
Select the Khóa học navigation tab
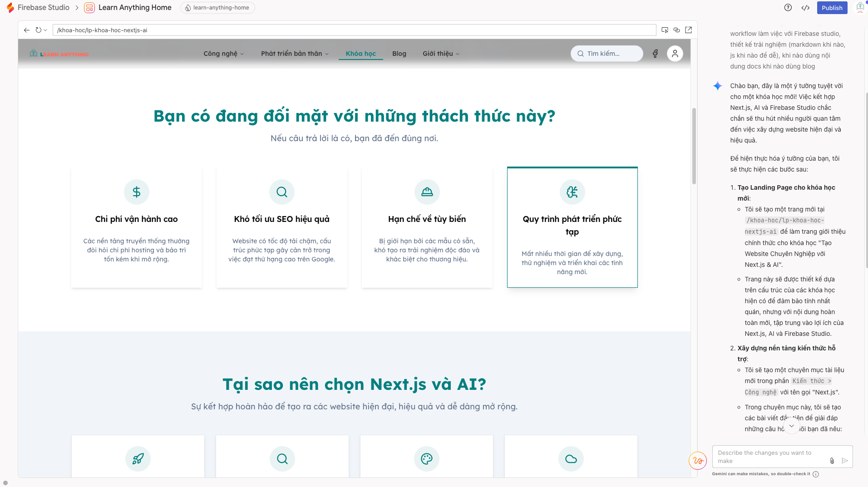pyautogui.click(x=360, y=54)
